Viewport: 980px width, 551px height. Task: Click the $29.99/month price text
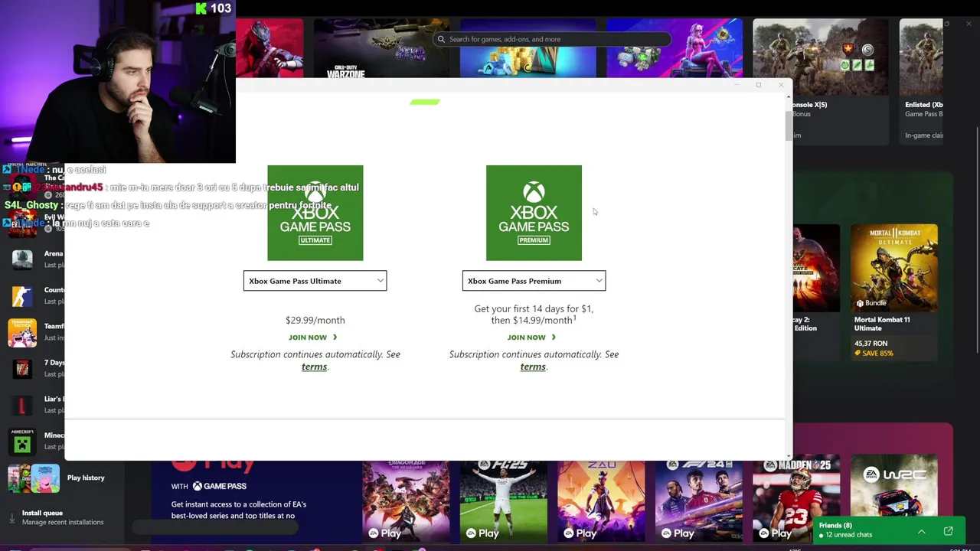coord(315,320)
